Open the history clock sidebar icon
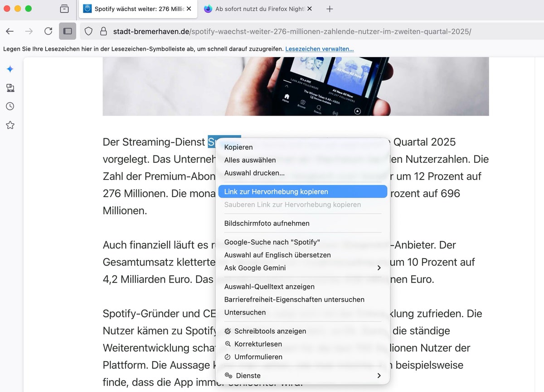 click(x=10, y=106)
